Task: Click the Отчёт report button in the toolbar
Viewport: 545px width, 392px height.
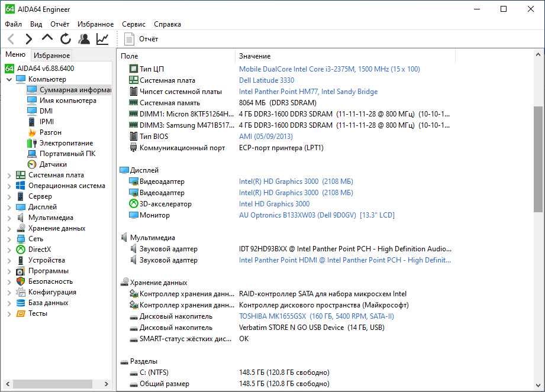Action: coord(141,39)
